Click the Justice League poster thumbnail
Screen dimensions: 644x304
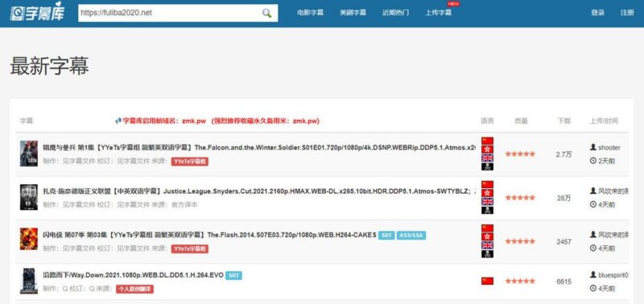coord(29,197)
